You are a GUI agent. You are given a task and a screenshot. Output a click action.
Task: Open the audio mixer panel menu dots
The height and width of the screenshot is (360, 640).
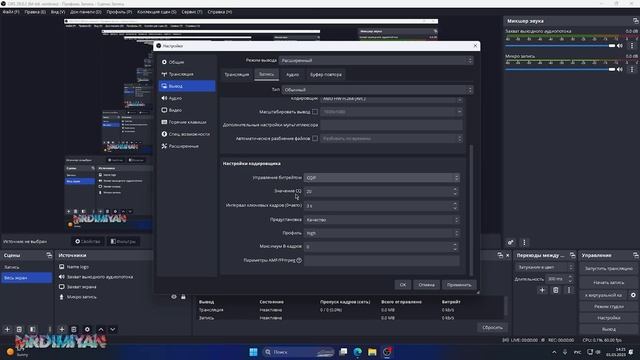[524, 242]
